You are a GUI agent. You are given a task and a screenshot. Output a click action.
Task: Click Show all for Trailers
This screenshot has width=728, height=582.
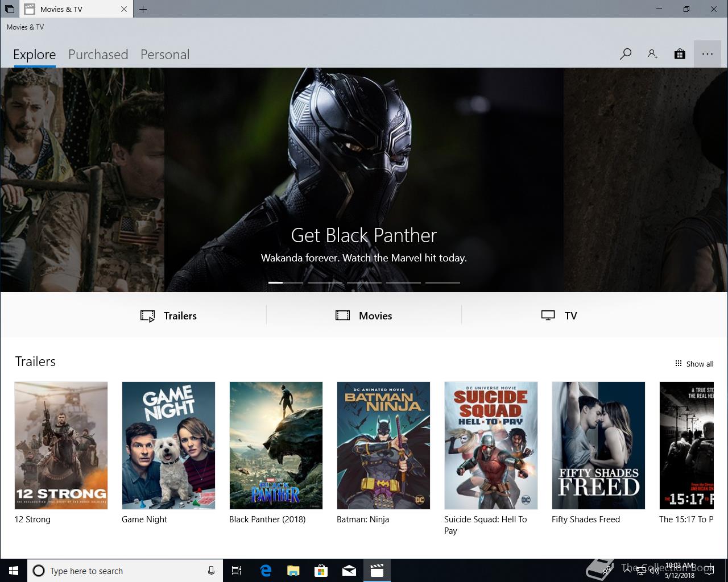(x=694, y=364)
